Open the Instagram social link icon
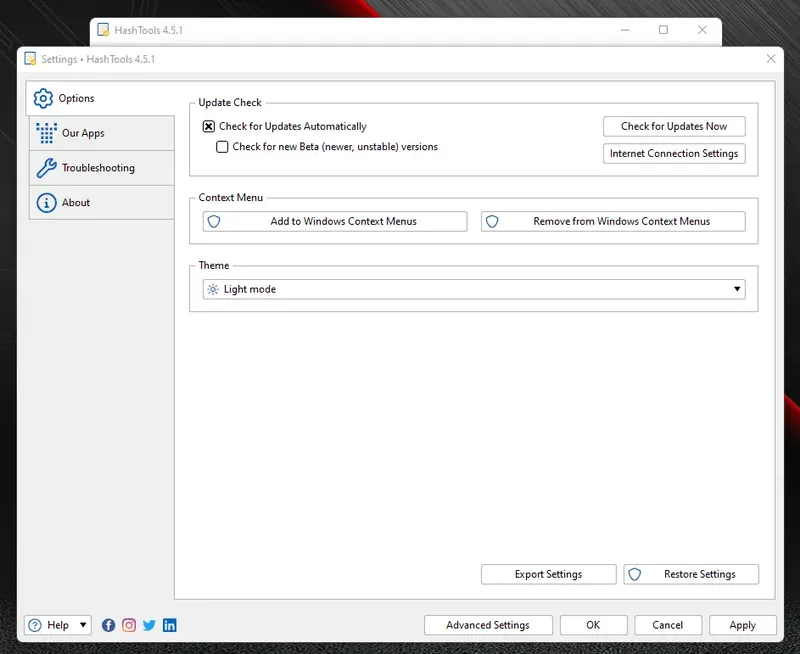 point(129,625)
